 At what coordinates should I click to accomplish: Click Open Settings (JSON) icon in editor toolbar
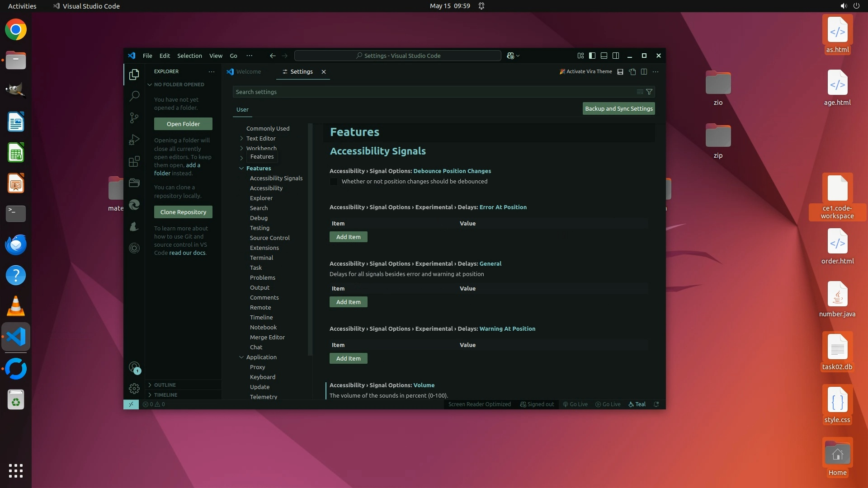pyautogui.click(x=632, y=72)
